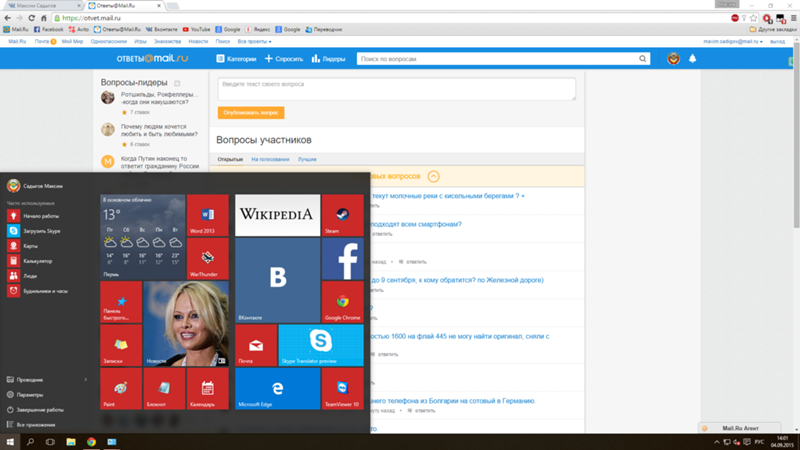Open question Почему людям хочется любить
This screenshot has height=450, width=800.
[x=159, y=130]
